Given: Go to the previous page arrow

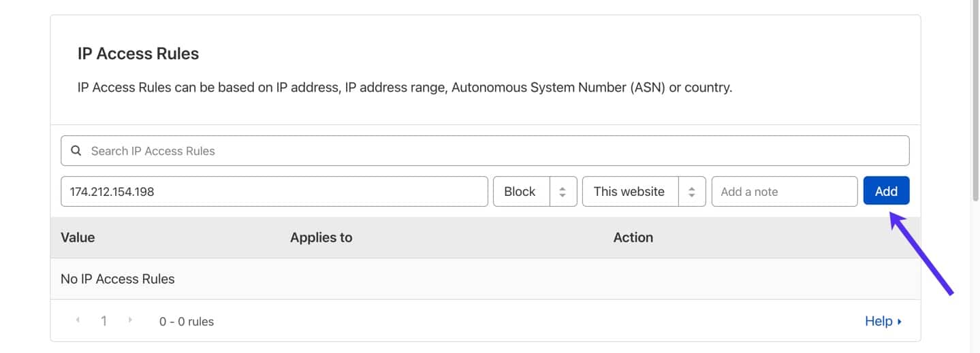Looking at the screenshot, I should 78,320.
